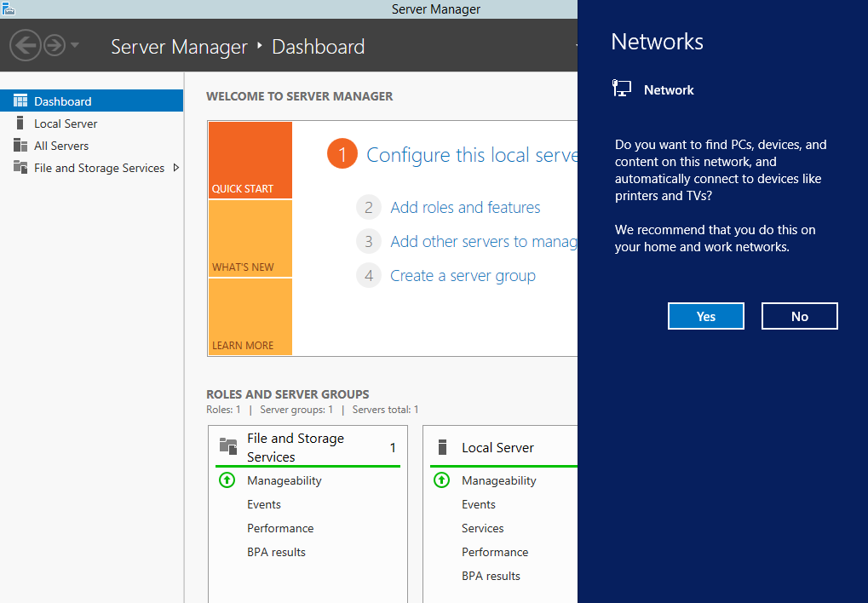868x603 pixels.
Task: Click the step 3 number circle
Action: click(369, 242)
